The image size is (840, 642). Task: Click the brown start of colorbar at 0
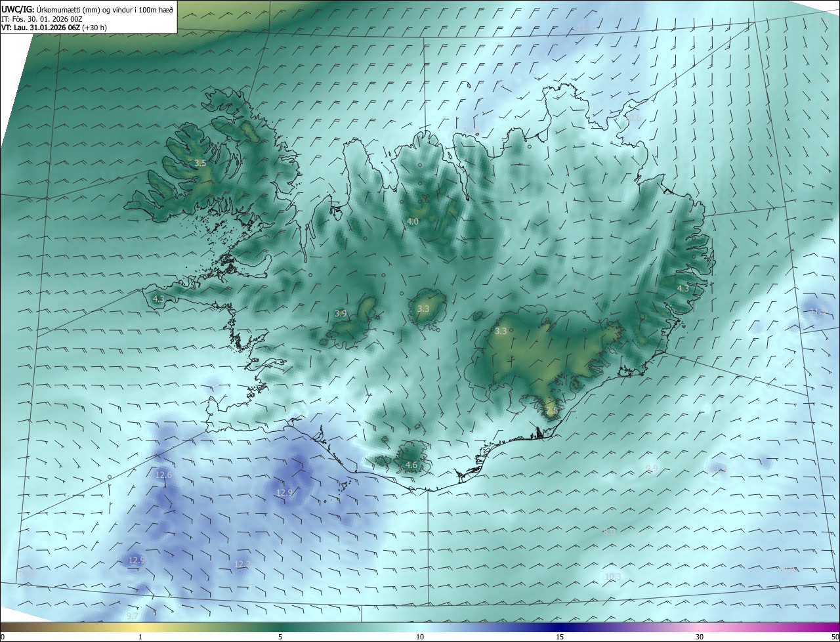4,627
